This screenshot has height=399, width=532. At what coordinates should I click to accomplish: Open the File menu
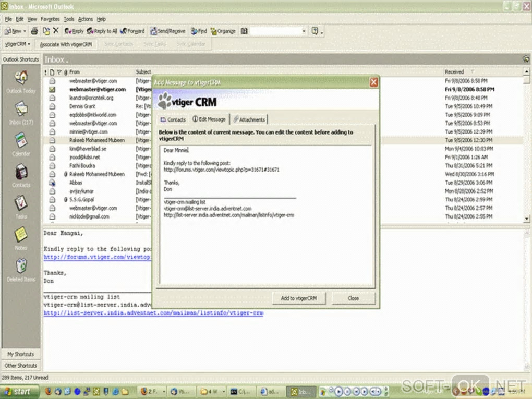(8, 19)
